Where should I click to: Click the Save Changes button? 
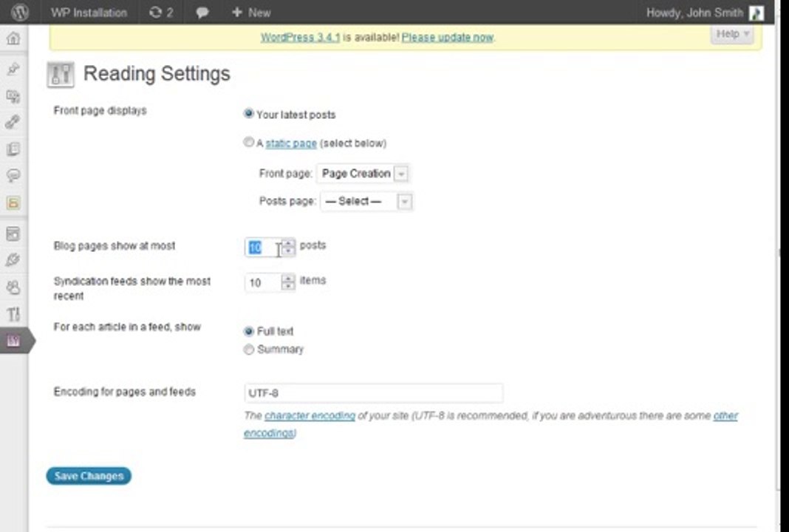point(89,476)
